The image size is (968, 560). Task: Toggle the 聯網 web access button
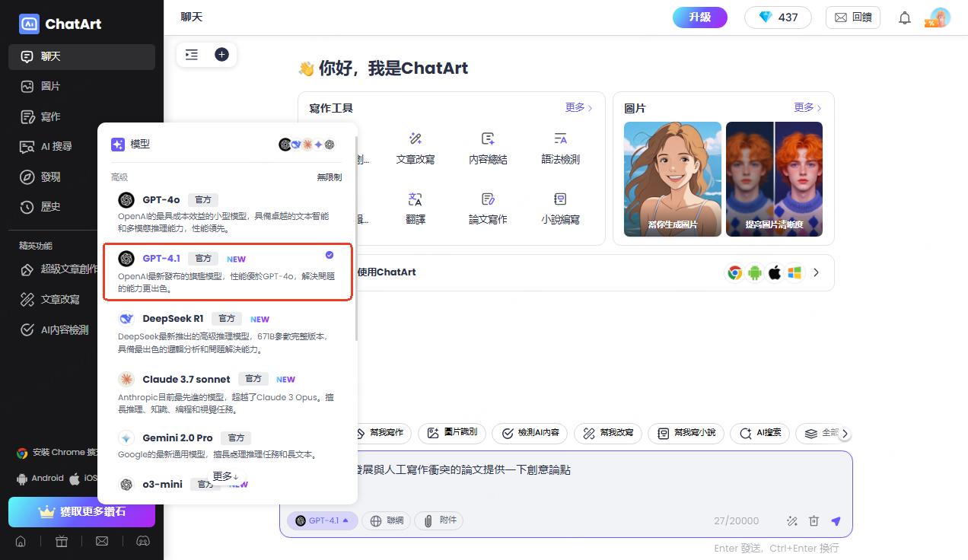[386, 520]
